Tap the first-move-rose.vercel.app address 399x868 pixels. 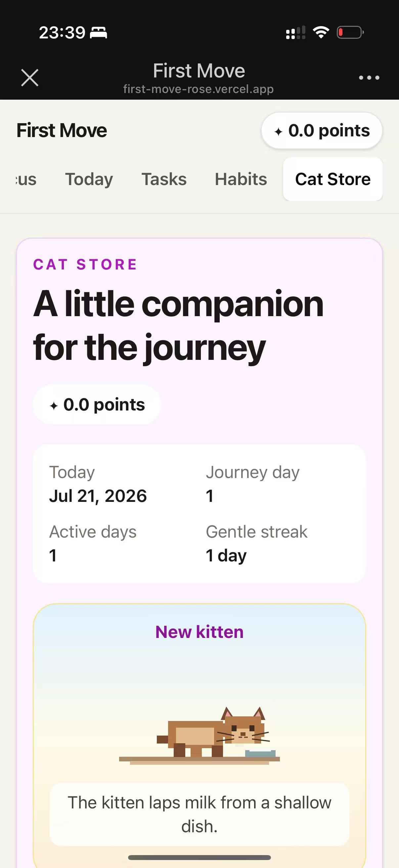coord(198,89)
